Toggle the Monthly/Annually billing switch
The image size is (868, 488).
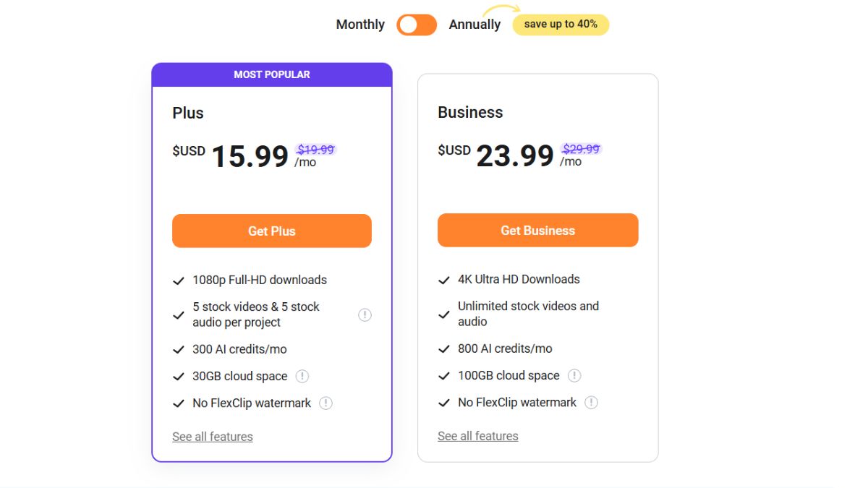417,25
